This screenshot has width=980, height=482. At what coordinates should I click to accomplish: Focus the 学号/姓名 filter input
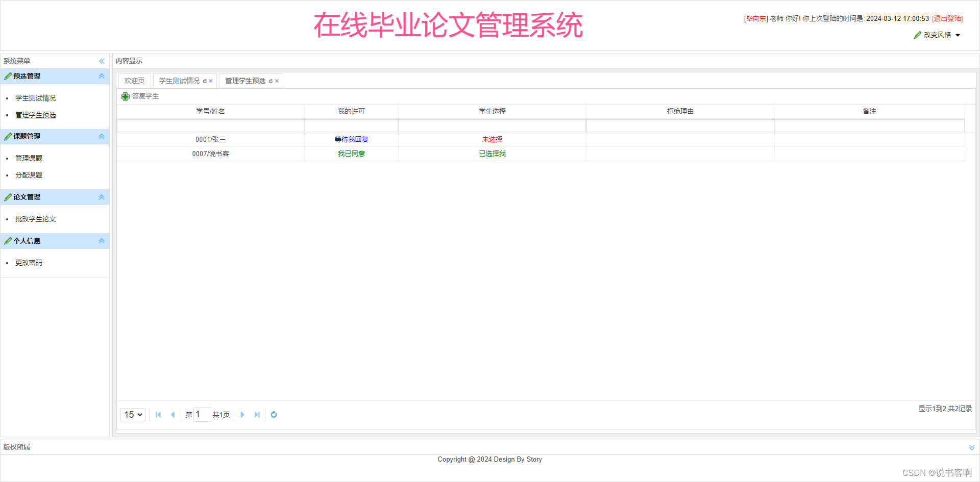coord(211,126)
